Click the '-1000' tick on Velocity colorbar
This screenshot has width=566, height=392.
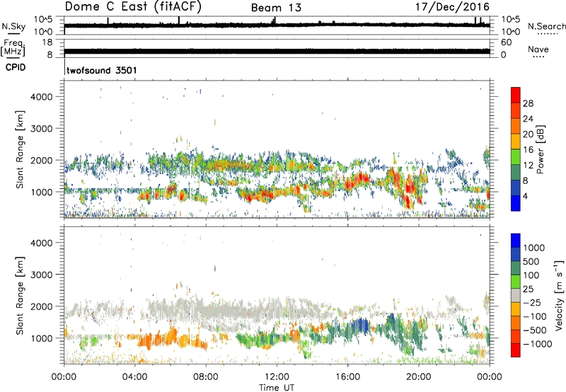[538, 344]
